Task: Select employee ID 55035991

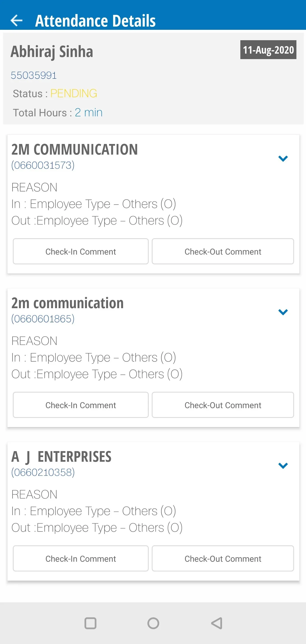Action: pos(34,75)
